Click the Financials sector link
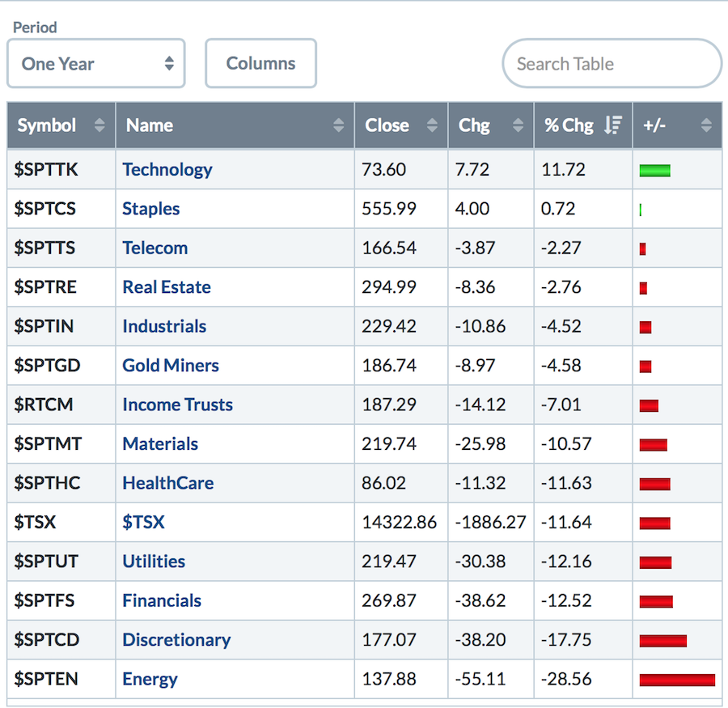The width and height of the screenshot is (728, 708). click(162, 600)
